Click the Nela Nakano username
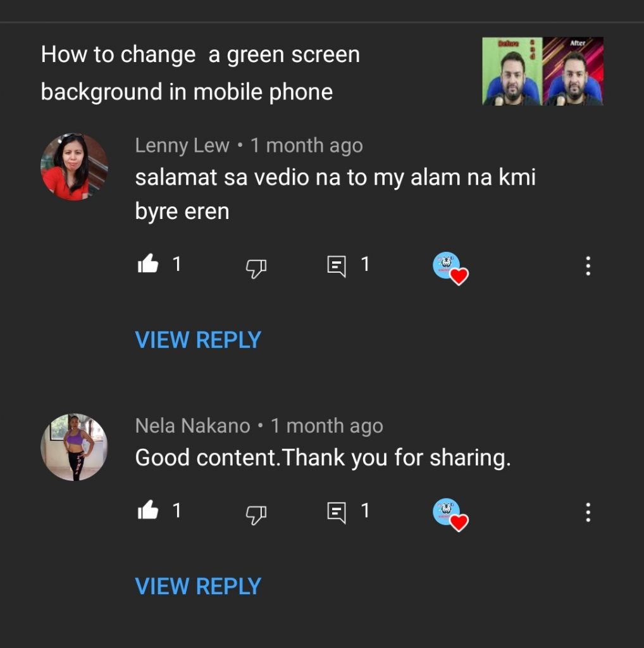 click(x=192, y=426)
